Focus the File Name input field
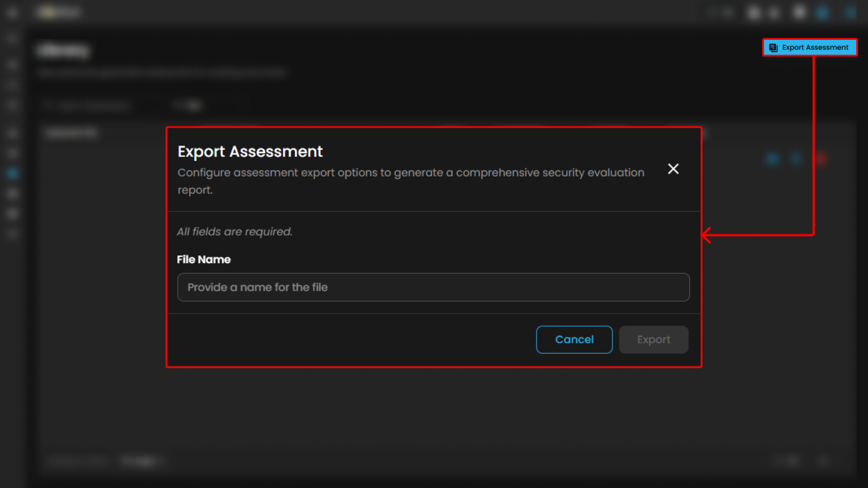The height and width of the screenshot is (488, 868). pos(433,287)
